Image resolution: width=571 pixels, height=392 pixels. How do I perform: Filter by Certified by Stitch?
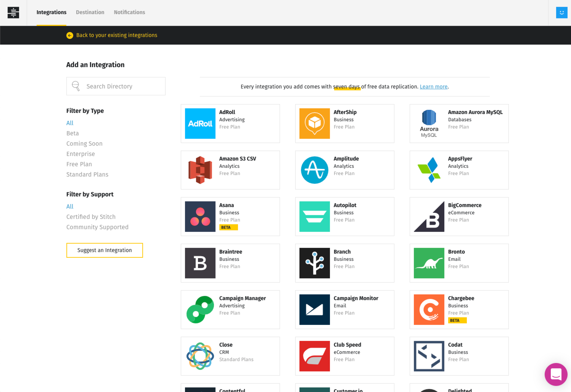click(91, 217)
